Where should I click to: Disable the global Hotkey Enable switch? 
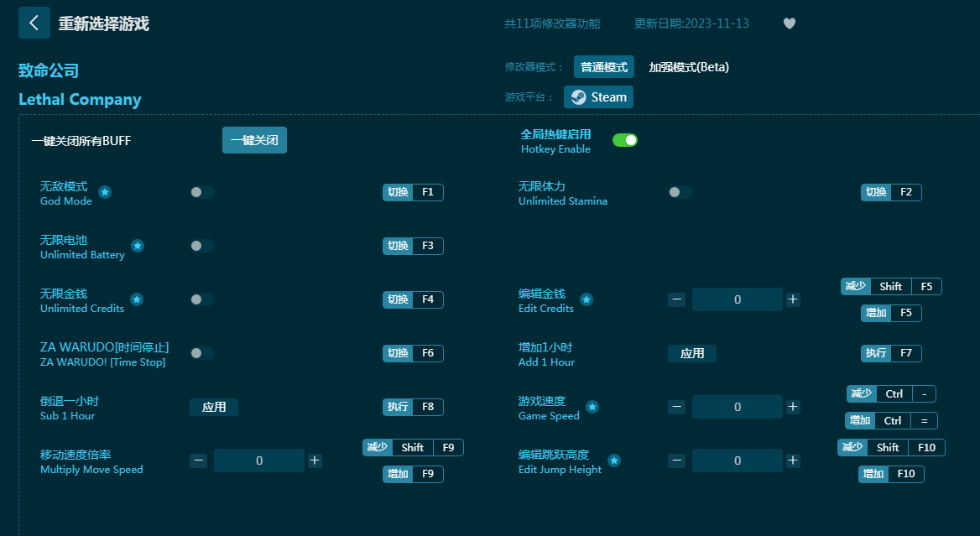pyautogui.click(x=625, y=140)
